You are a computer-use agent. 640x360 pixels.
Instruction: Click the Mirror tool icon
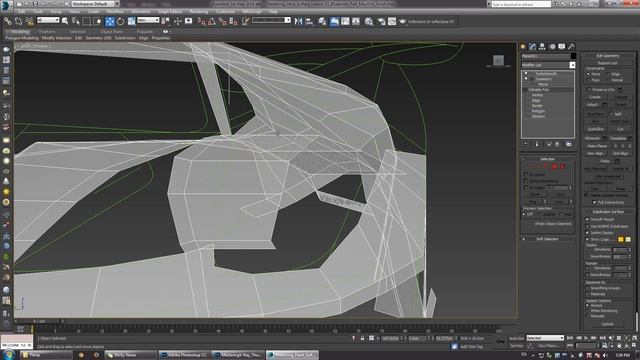(x=298, y=21)
